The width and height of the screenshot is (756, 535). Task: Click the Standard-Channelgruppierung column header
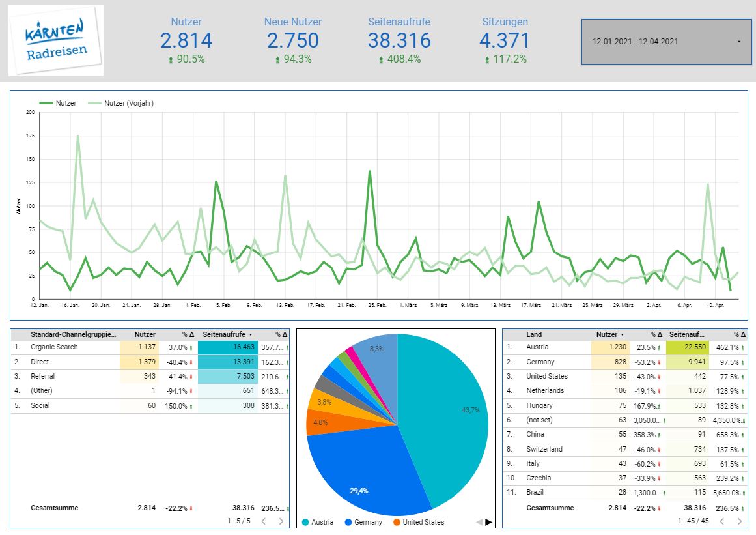click(x=72, y=334)
